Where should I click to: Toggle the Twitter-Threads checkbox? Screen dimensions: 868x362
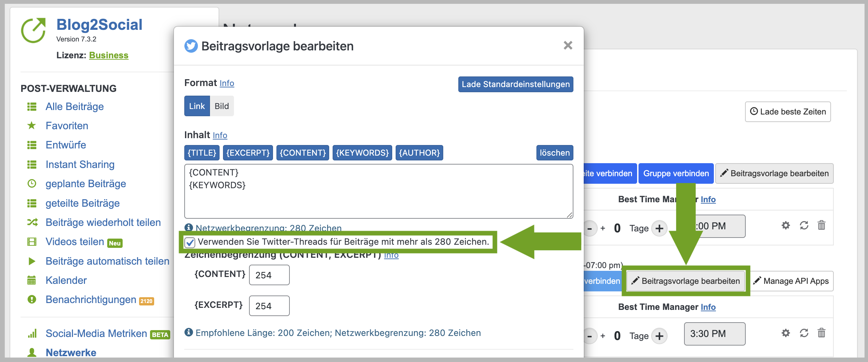pos(190,242)
